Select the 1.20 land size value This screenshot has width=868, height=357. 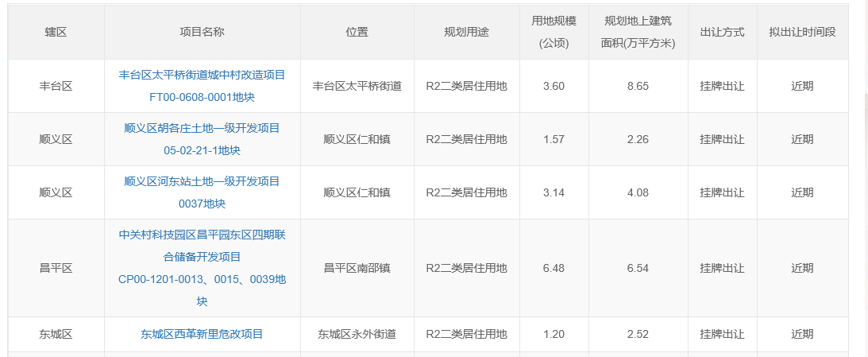pos(554,334)
